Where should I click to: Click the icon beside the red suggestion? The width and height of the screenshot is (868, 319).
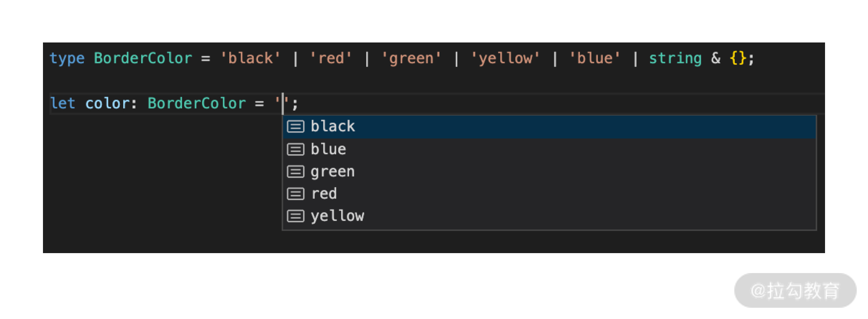[x=296, y=194]
